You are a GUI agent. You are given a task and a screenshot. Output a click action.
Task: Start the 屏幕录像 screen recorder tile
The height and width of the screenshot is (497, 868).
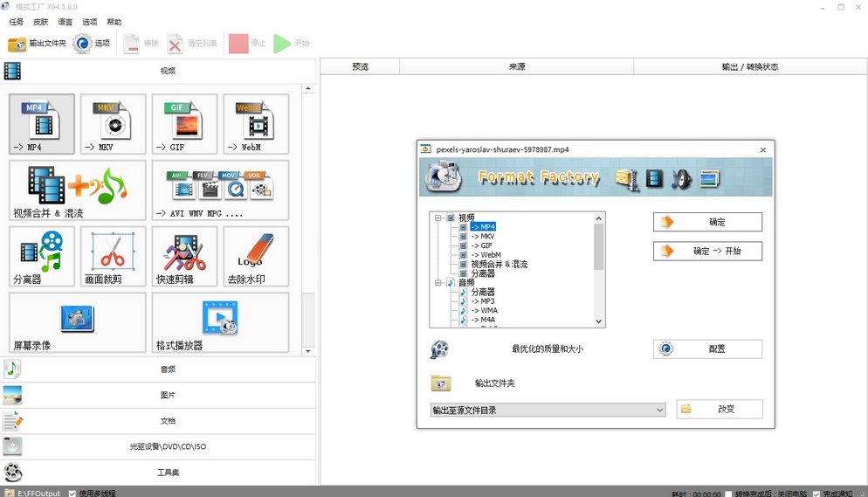click(78, 322)
